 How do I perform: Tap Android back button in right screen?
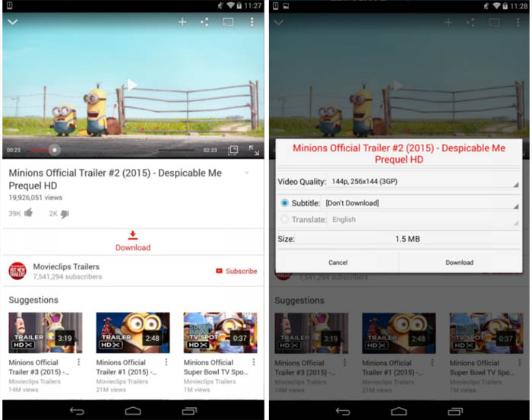[x=343, y=412]
